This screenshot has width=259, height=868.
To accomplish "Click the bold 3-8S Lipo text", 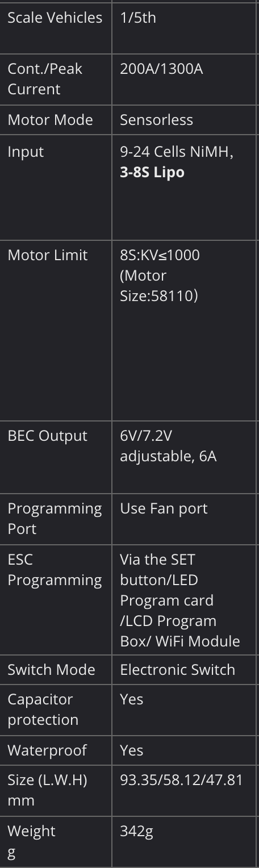I will (152, 172).
